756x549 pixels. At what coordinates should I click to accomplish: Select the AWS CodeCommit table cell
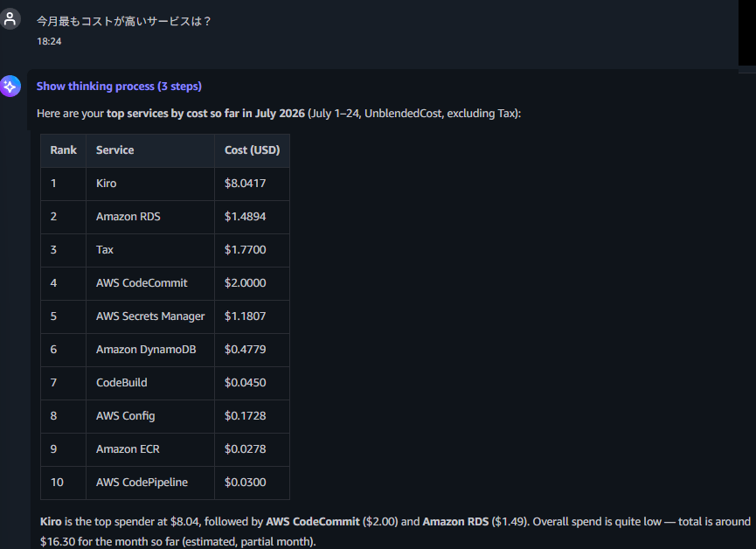[150, 283]
